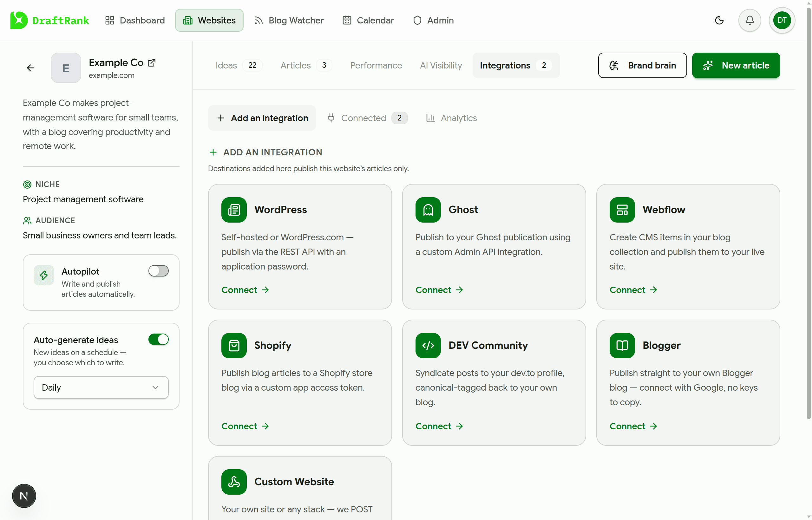Create a New article
This screenshot has width=812, height=520.
[736, 65]
